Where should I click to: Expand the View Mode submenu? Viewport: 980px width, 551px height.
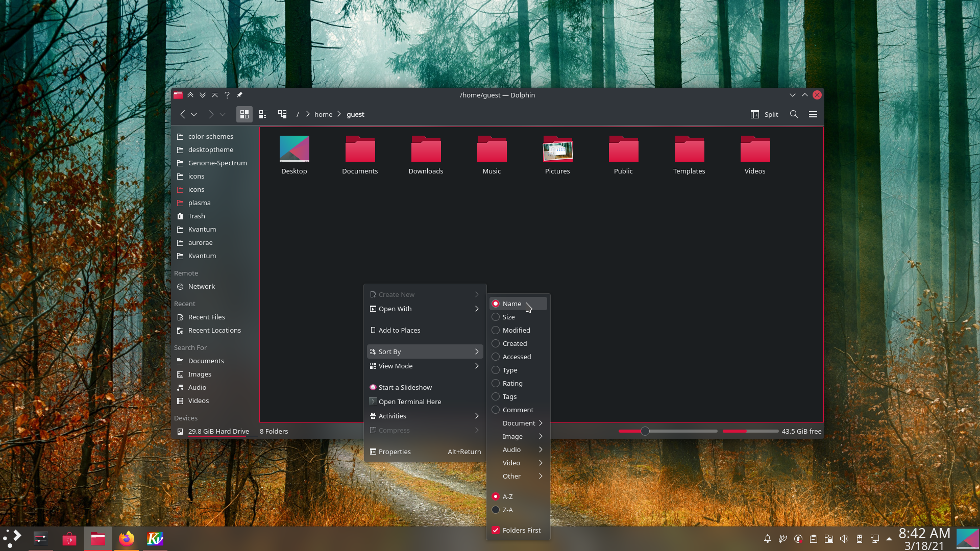(425, 366)
